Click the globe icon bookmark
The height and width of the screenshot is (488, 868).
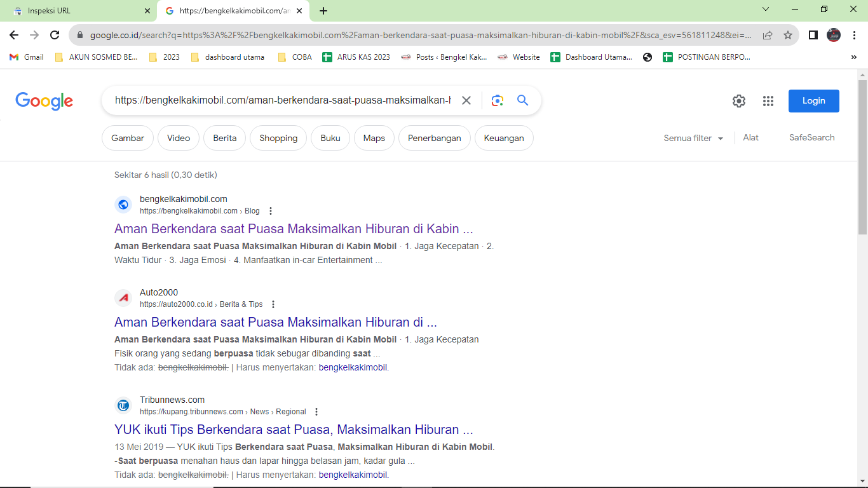[648, 57]
